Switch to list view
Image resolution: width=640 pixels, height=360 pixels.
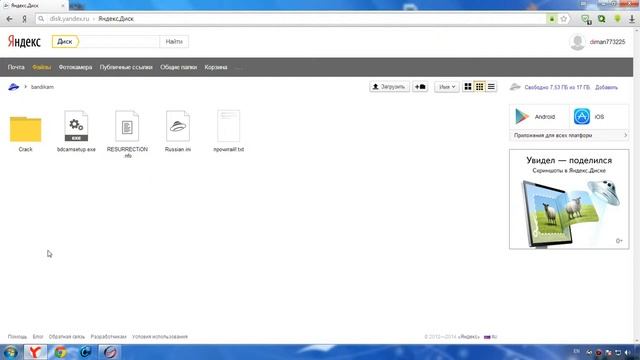pos(491,87)
